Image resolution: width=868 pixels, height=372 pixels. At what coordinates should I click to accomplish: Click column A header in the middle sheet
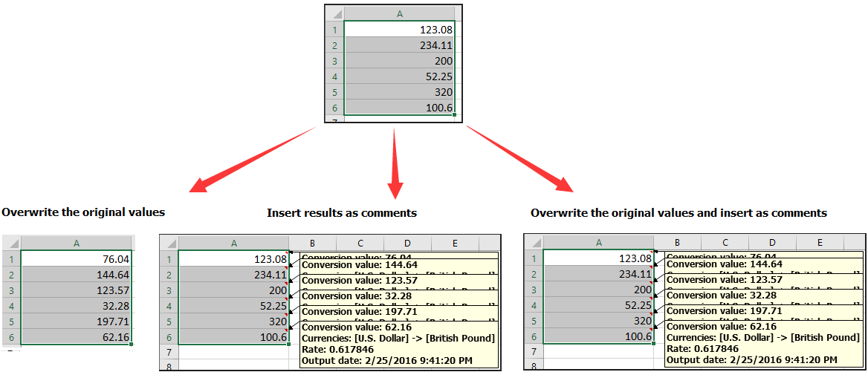(x=233, y=243)
